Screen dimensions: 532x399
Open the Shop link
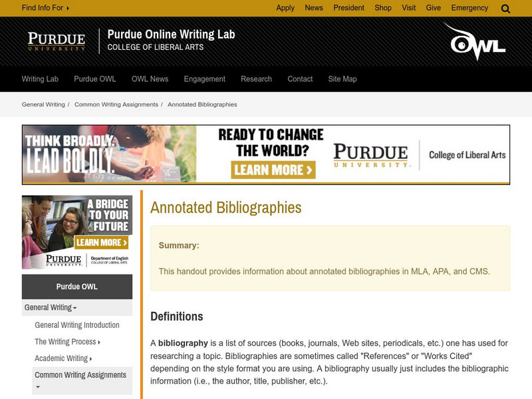383,8
